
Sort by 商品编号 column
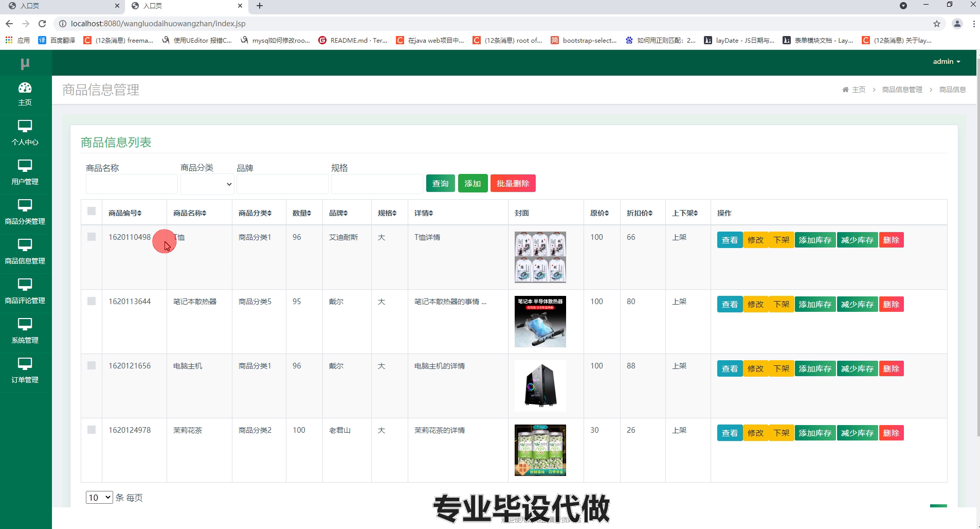coord(125,213)
